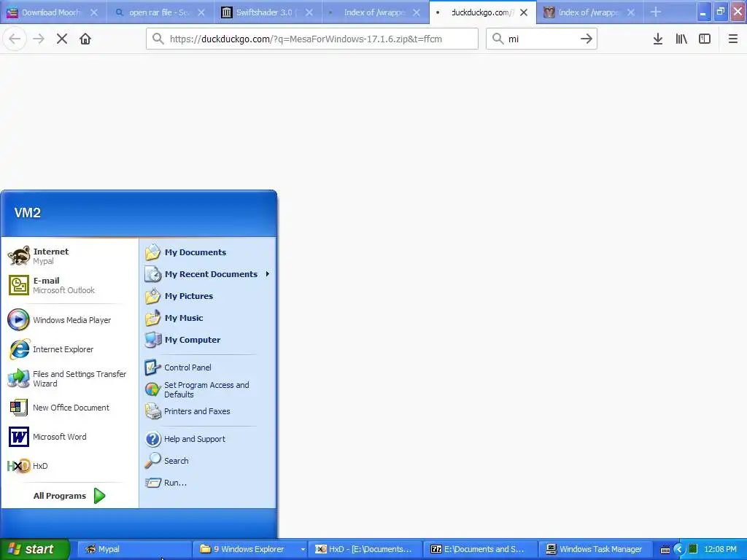Close the active duckduckgo.com tab
This screenshot has width=747, height=560.
pos(524,12)
